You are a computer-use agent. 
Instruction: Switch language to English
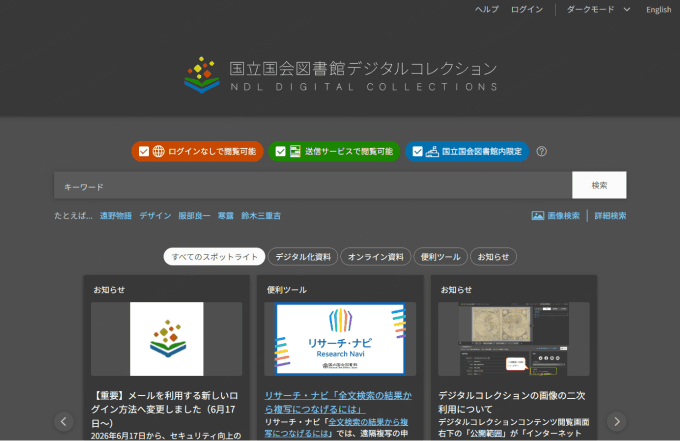(658, 10)
